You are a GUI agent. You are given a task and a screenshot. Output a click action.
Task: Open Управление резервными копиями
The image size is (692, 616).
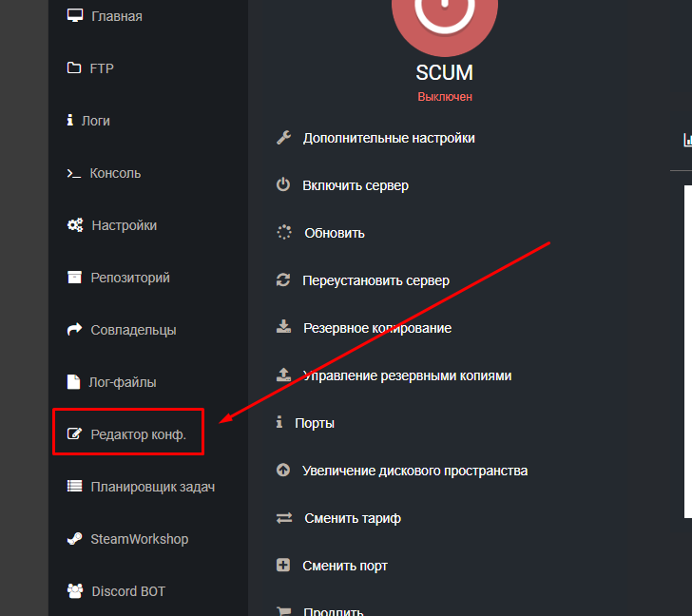pyautogui.click(x=407, y=375)
